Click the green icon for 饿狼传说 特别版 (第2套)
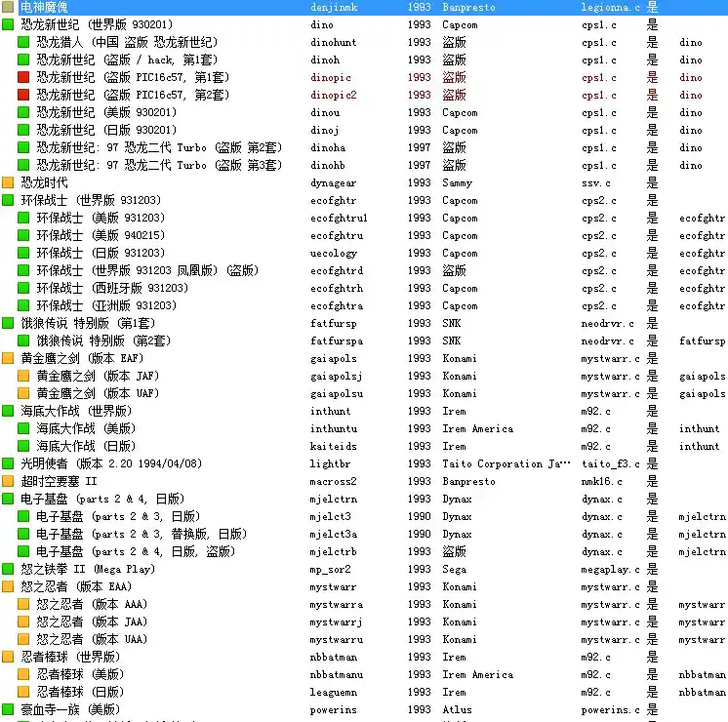 click(x=24, y=341)
